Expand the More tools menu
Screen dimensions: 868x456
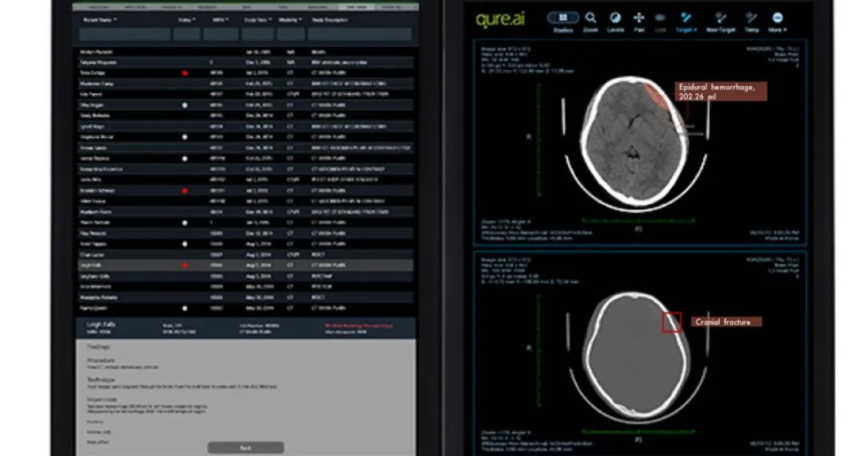pyautogui.click(x=777, y=18)
